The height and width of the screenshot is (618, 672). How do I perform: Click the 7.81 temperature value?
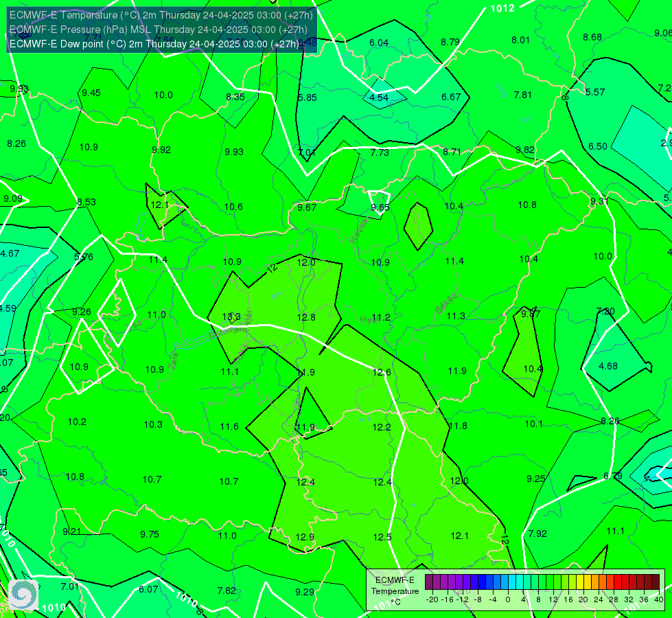(x=523, y=95)
